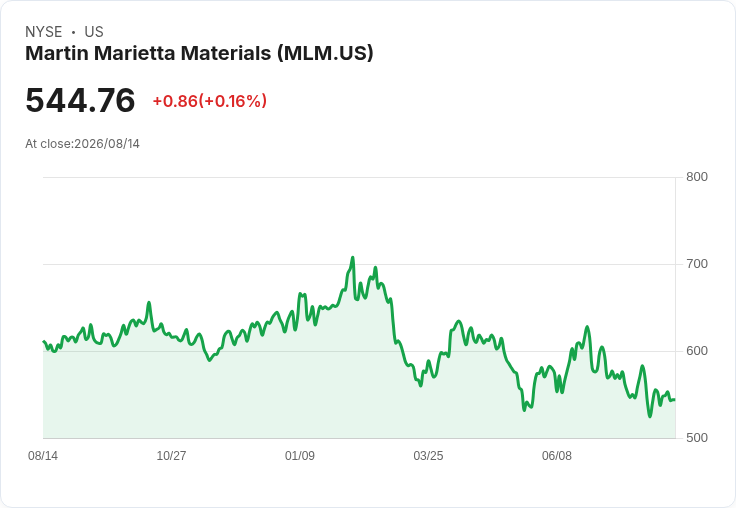Click the 544.76 stock price
Screen dimensions: 736x508
pyautogui.click(x=80, y=100)
